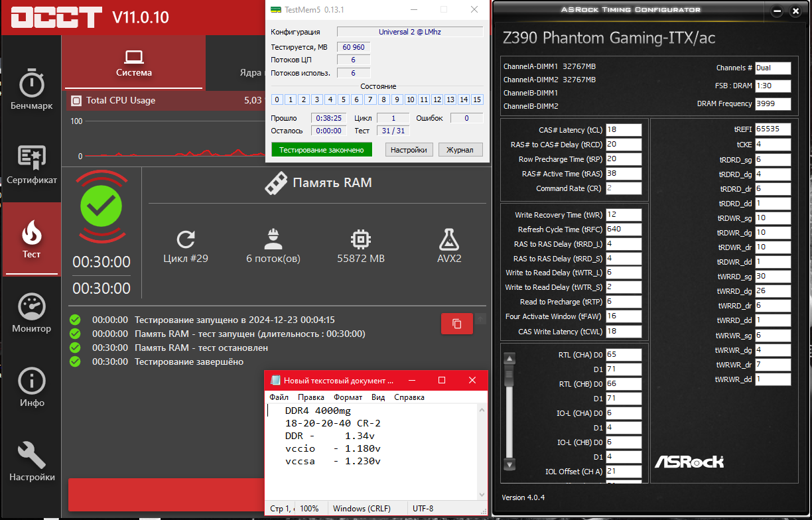The height and width of the screenshot is (520, 812).
Task: Click the tREFI field showing 65535
Action: click(773, 130)
